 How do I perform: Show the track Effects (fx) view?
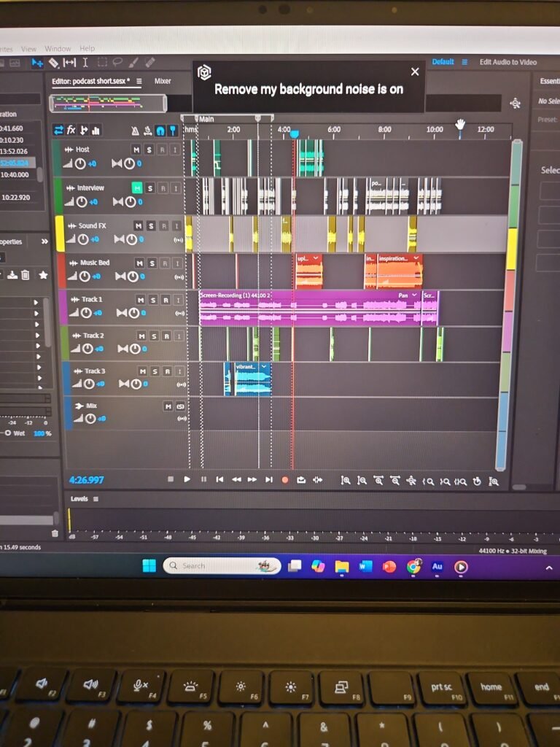[71, 130]
